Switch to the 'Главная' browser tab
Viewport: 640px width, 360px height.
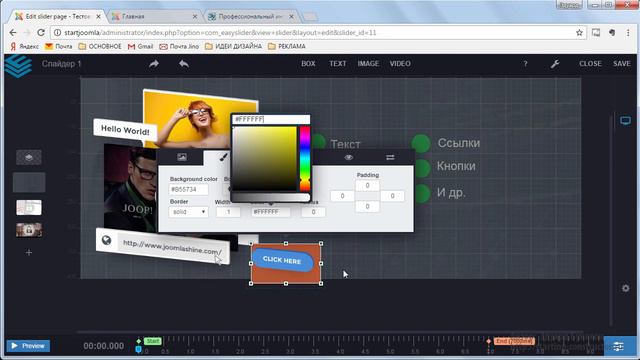point(155,16)
